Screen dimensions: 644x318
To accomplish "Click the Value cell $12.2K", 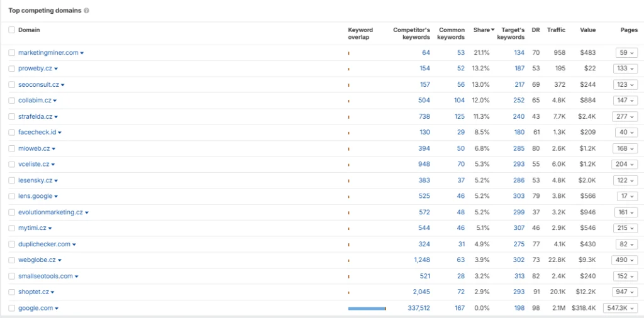I will point(586,292).
